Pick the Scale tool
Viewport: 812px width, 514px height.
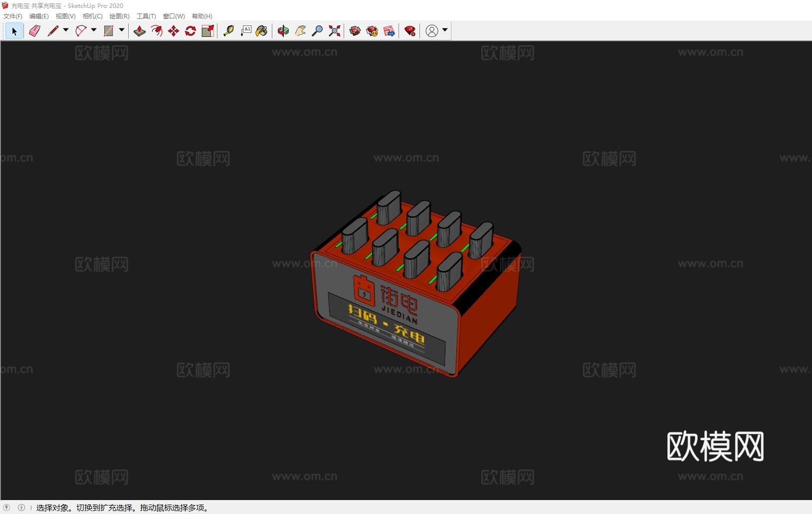pos(207,31)
